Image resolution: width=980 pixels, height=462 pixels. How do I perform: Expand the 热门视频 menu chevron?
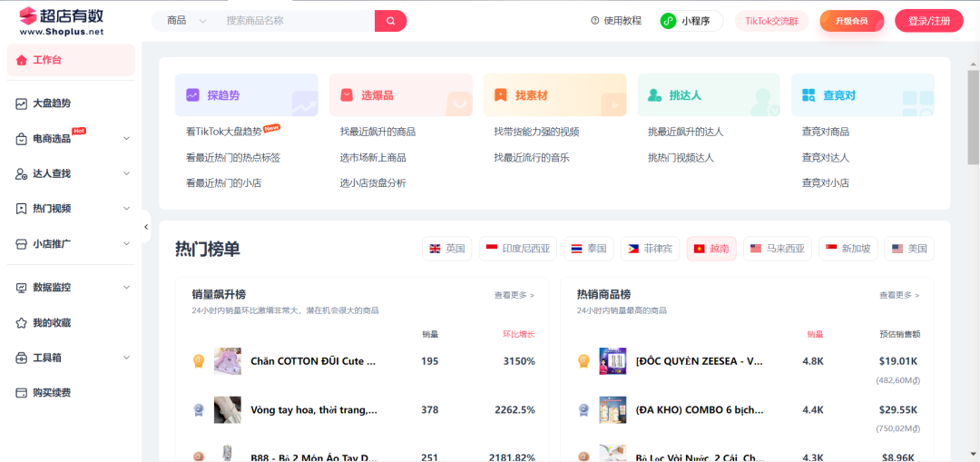click(126, 209)
